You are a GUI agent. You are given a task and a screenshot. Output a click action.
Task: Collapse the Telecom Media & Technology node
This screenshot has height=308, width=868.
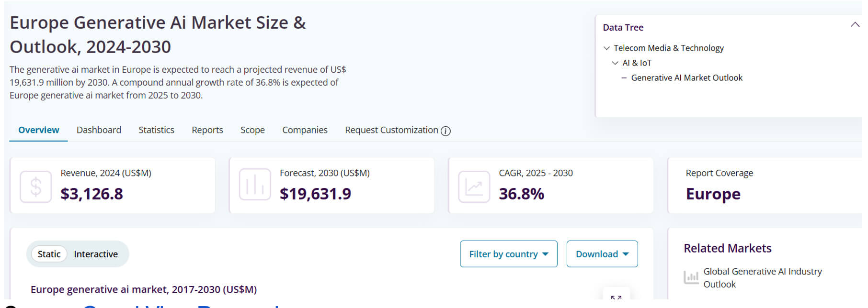coord(607,48)
